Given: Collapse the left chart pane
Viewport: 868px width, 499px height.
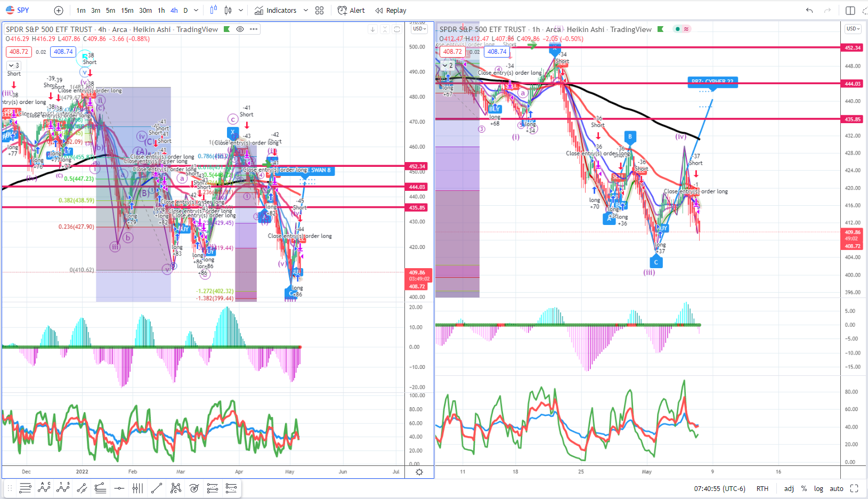Looking at the screenshot, I should (385, 29).
